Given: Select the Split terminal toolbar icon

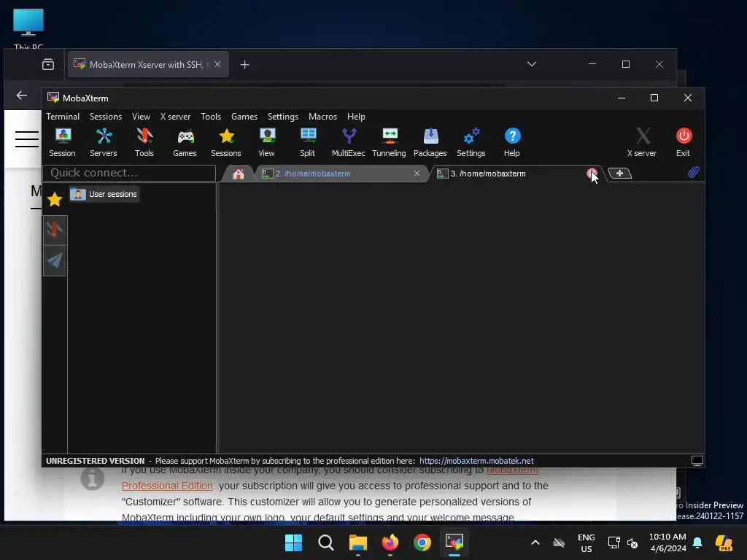Looking at the screenshot, I should pyautogui.click(x=308, y=142).
